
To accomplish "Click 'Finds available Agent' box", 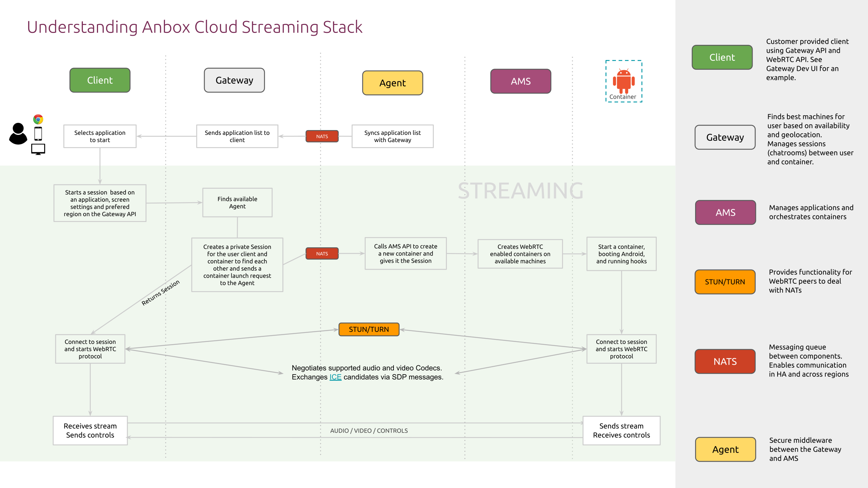I will tap(237, 202).
